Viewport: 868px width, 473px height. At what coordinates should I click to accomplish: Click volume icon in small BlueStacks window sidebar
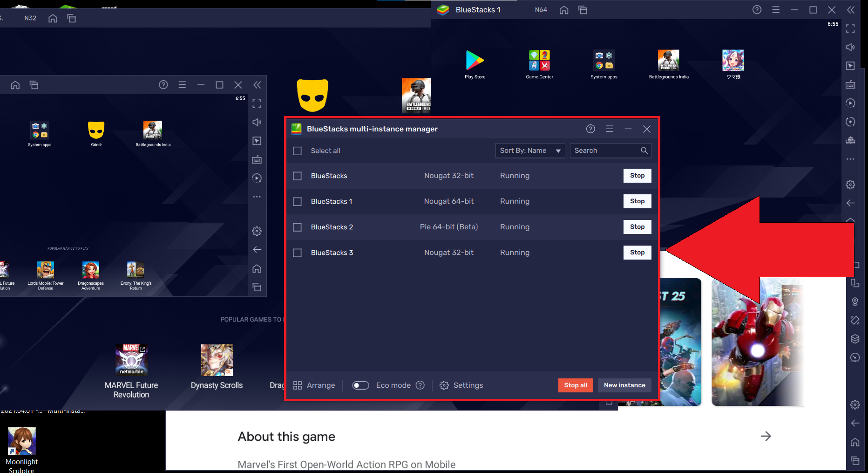tap(257, 122)
